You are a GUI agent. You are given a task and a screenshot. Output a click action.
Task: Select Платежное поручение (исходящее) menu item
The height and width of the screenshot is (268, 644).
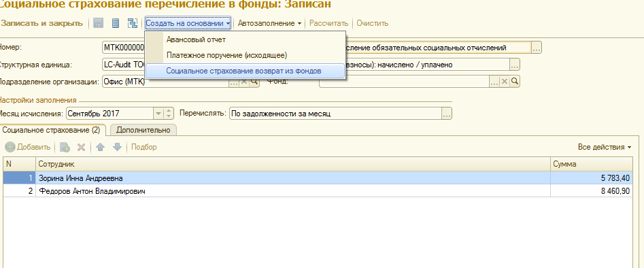tap(245, 55)
